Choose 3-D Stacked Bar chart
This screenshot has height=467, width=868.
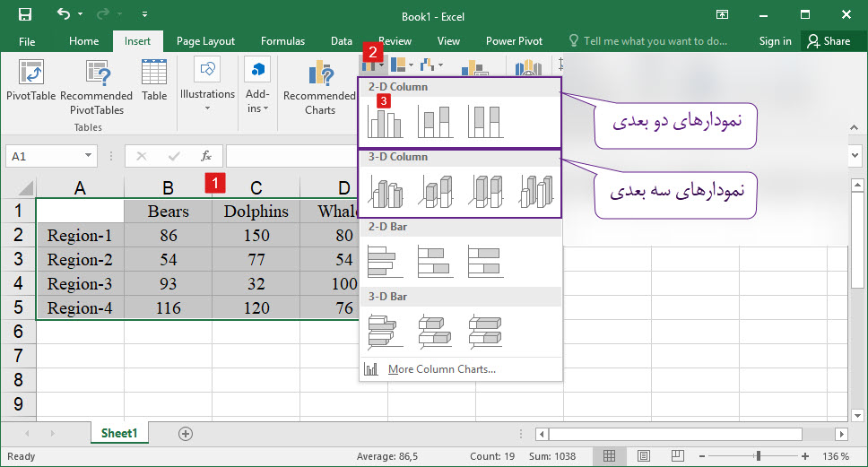click(435, 331)
